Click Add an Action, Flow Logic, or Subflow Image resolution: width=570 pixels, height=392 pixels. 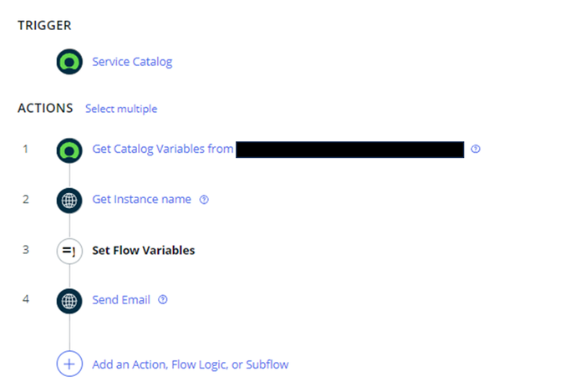tap(190, 364)
